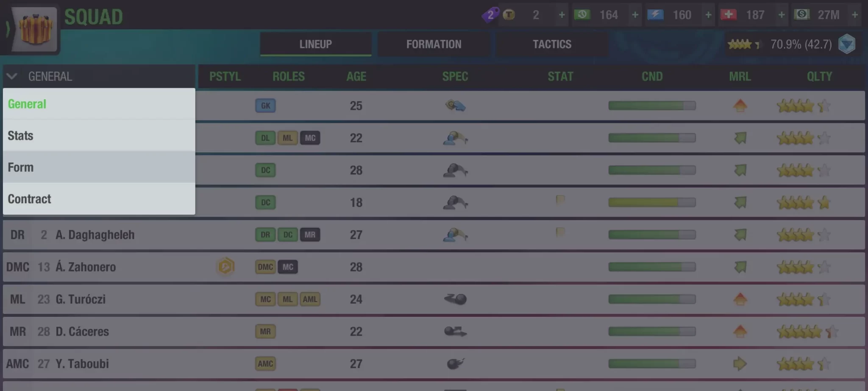
Task: Add more green rest packs (164)
Action: (635, 15)
